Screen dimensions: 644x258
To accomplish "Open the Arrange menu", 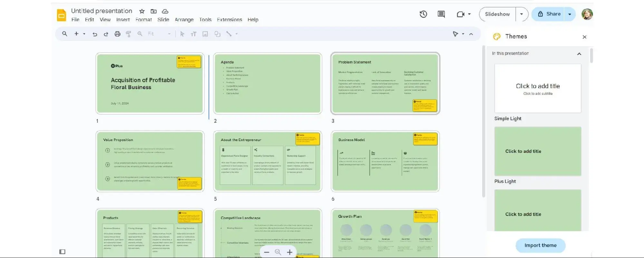I will tap(184, 20).
